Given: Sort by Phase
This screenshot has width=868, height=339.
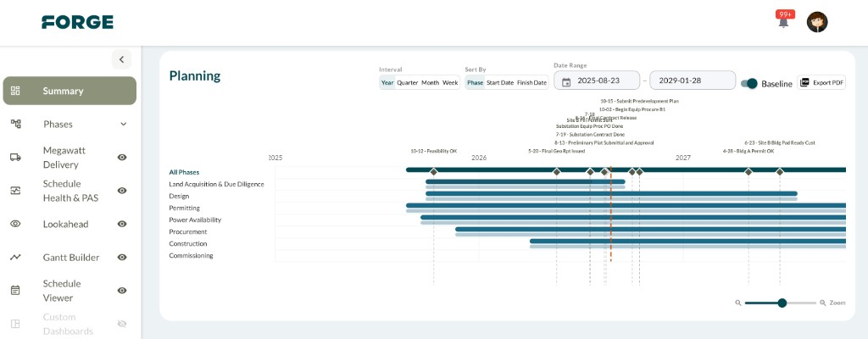Looking at the screenshot, I should pyautogui.click(x=475, y=82).
